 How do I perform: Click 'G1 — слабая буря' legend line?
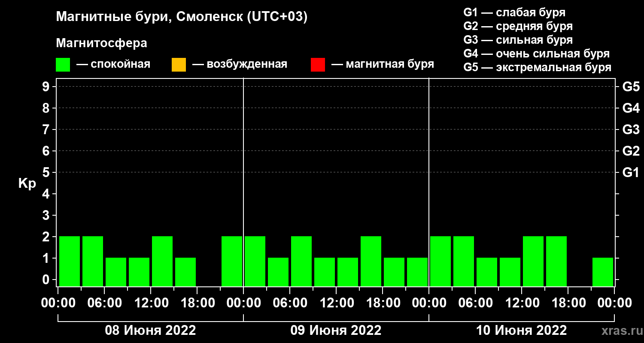pyautogui.click(x=514, y=12)
